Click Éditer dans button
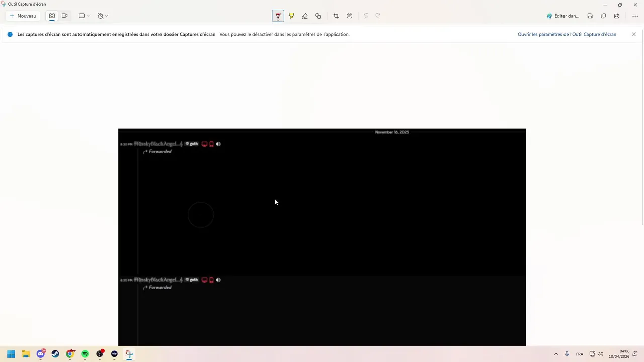 (563, 16)
